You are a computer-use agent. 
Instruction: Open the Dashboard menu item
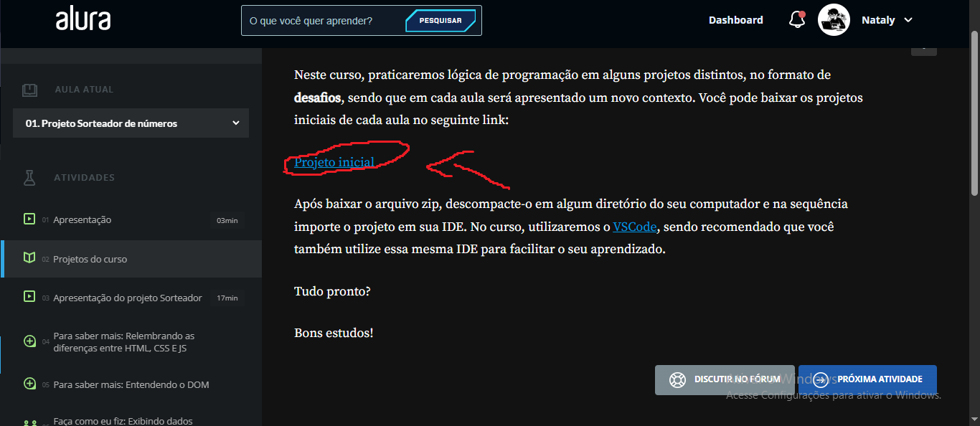coord(735,20)
